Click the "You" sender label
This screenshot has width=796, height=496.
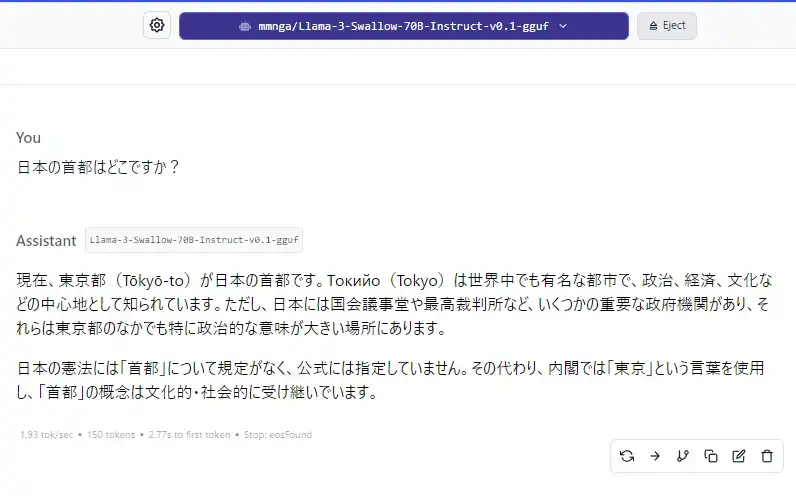(x=28, y=137)
